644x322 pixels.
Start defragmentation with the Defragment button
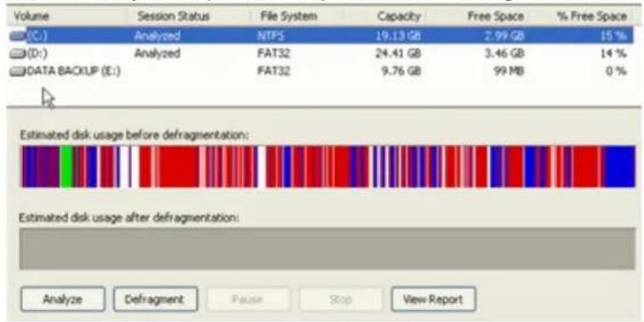pyautogui.click(x=155, y=299)
